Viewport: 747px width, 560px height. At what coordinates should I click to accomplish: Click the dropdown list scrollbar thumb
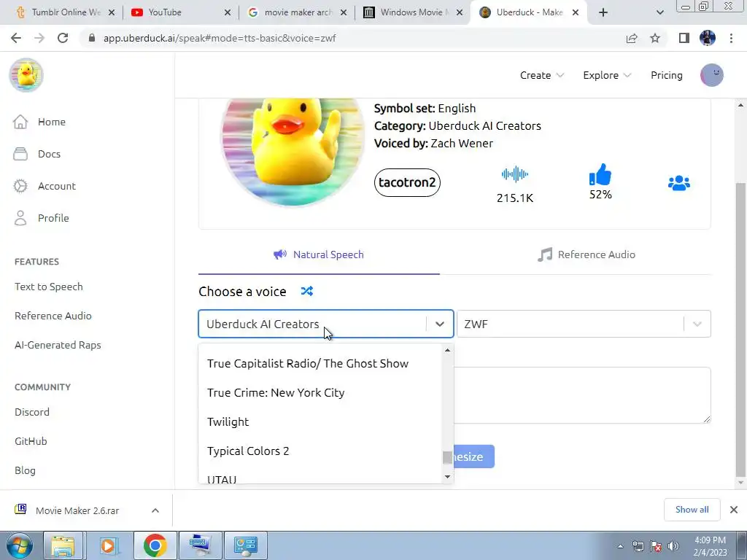[x=447, y=458]
